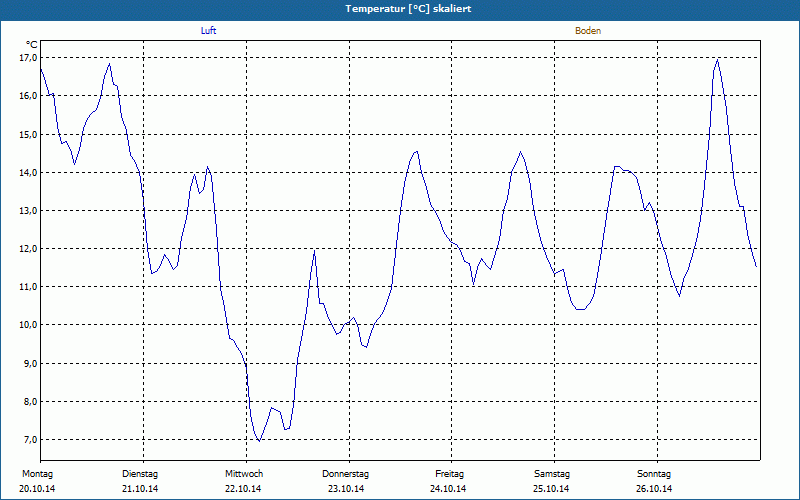The height and width of the screenshot is (500, 800).
Task: Click the date 20.10.14
Action: pos(37,489)
